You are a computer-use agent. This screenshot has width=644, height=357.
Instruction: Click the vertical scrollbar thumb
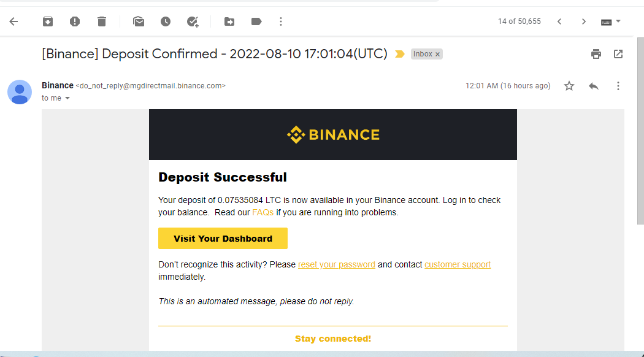[x=640, y=129]
